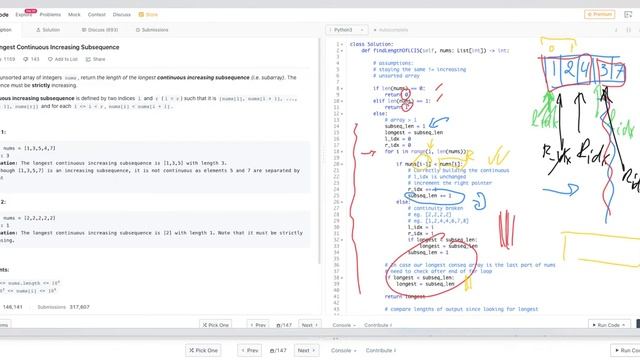
Task: Click code line 'l_idx = 0' on line 16
Action: coord(398,139)
